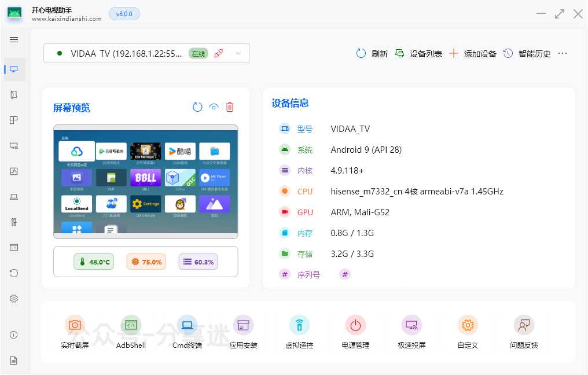This screenshot has height=375, width=588.
Task: Refresh the screen preview
Action: point(197,107)
